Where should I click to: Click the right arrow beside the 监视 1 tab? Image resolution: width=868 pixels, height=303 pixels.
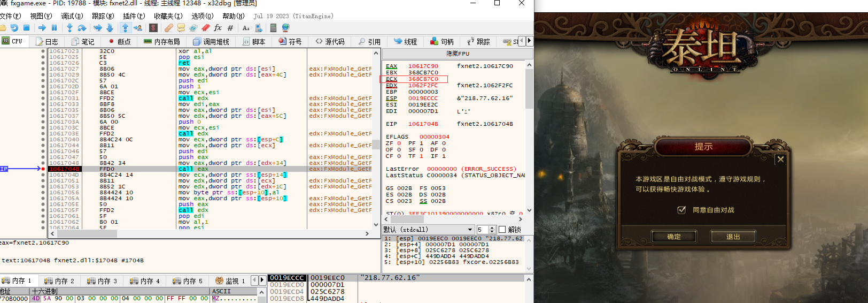(262, 280)
